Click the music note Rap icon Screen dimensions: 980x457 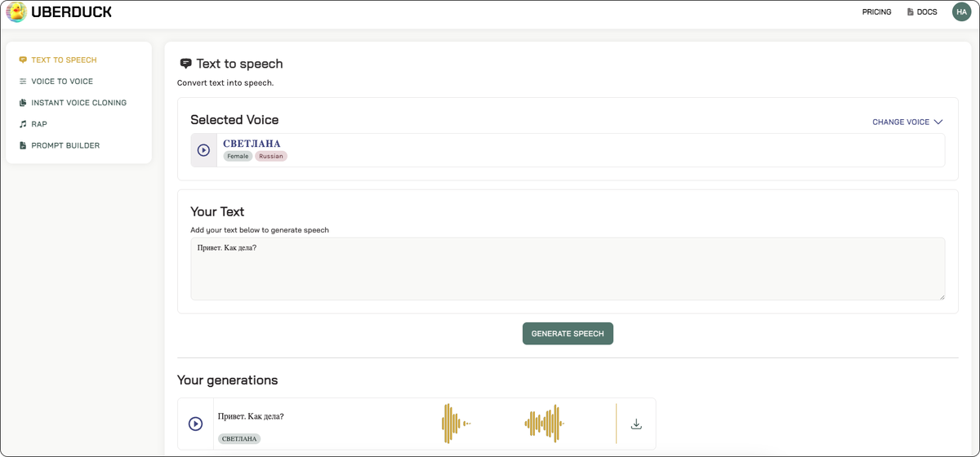click(x=23, y=124)
